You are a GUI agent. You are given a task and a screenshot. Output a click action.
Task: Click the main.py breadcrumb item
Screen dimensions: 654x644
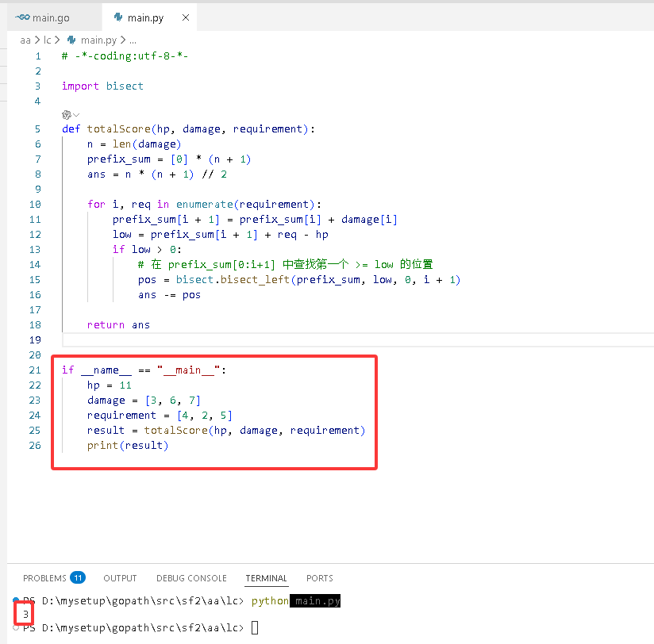(99, 40)
